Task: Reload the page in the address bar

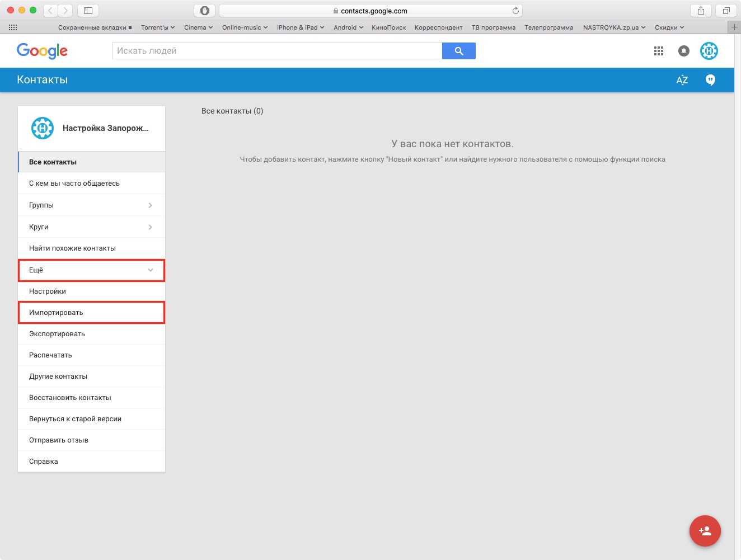Action: point(515,11)
